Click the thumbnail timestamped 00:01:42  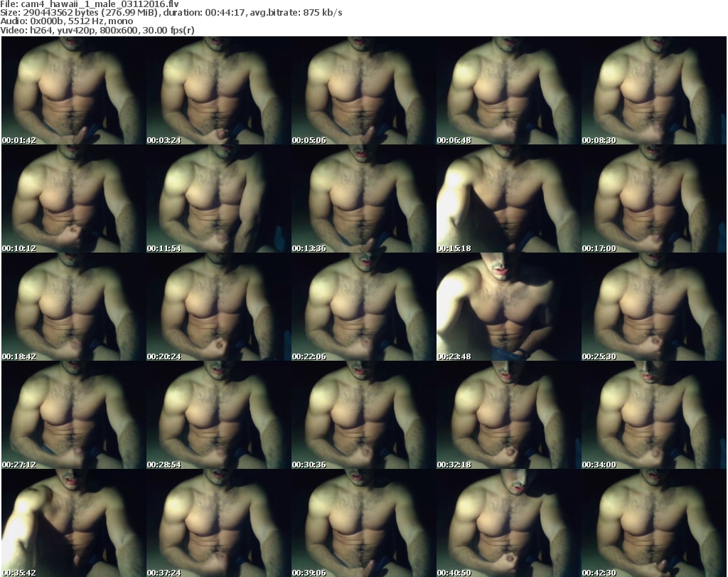(73, 90)
